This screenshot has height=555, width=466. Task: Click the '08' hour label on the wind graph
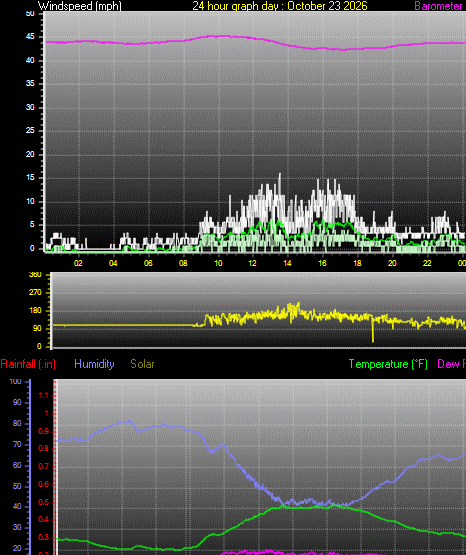(x=183, y=263)
